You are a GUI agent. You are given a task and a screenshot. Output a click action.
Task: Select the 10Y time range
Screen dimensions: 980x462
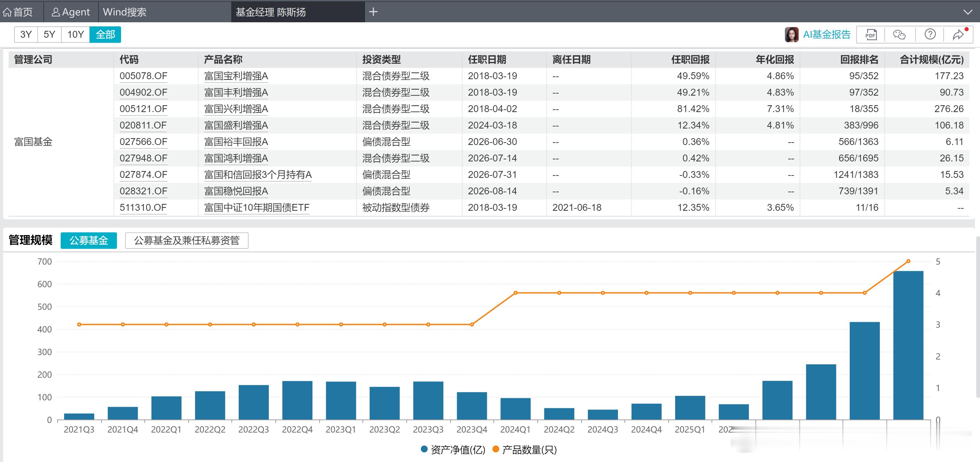[75, 35]
